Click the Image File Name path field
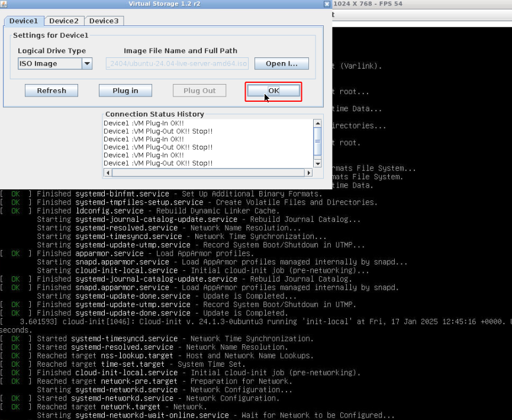This screenshot has width=512, height=420. click(177, 64)
